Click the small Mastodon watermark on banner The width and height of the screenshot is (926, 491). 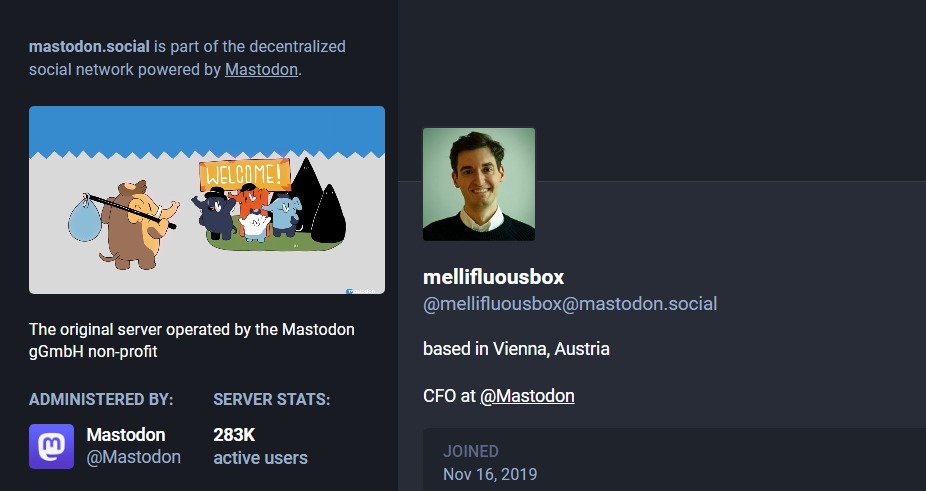pyautogui.click(x=360, y=291)
